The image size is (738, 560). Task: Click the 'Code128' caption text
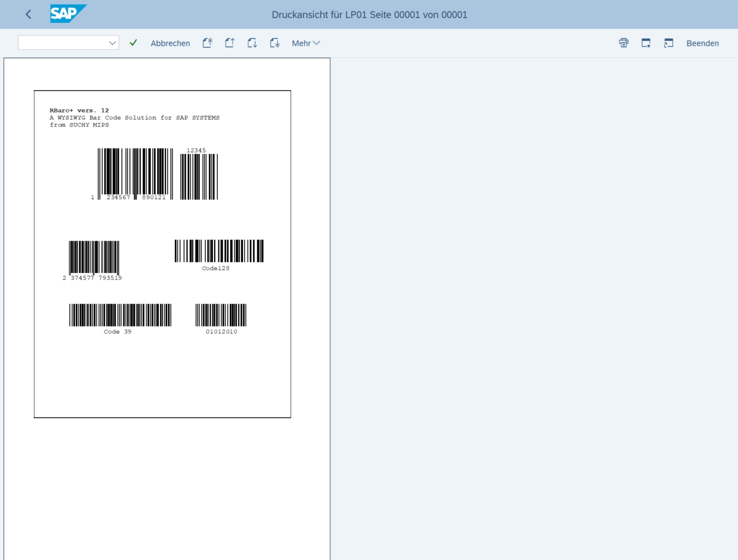(x=216, y=268)
